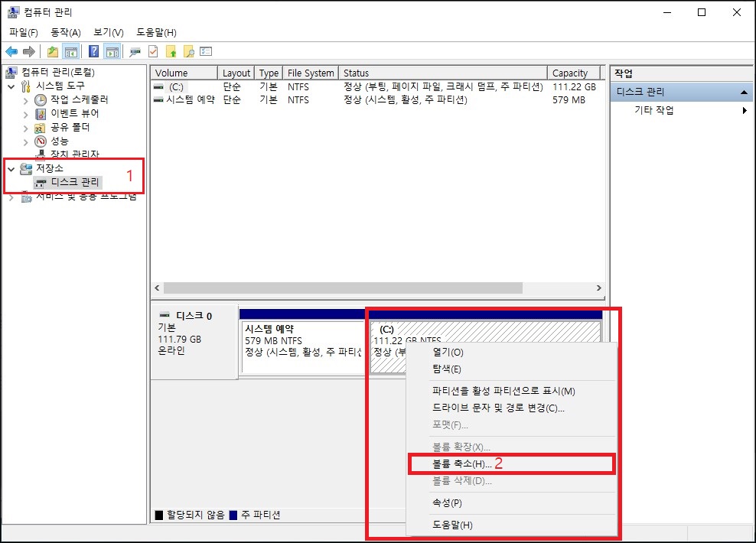Click the disk icon beside 디스크 0

pos(165,315)
